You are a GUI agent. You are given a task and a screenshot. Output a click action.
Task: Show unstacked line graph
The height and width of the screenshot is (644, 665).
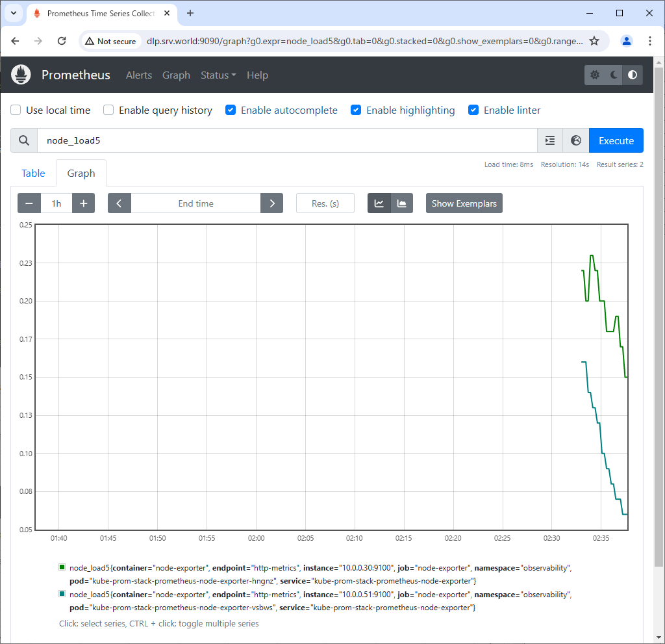[379, 203]
